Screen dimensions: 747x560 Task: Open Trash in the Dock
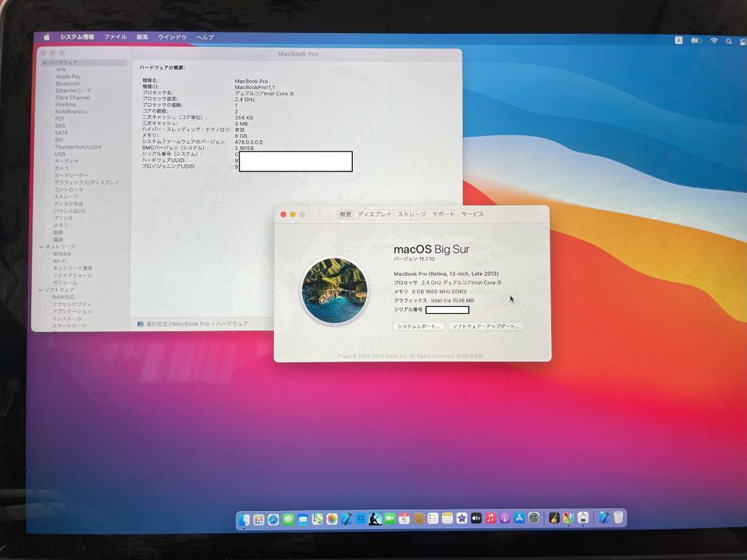pos(618,517)
